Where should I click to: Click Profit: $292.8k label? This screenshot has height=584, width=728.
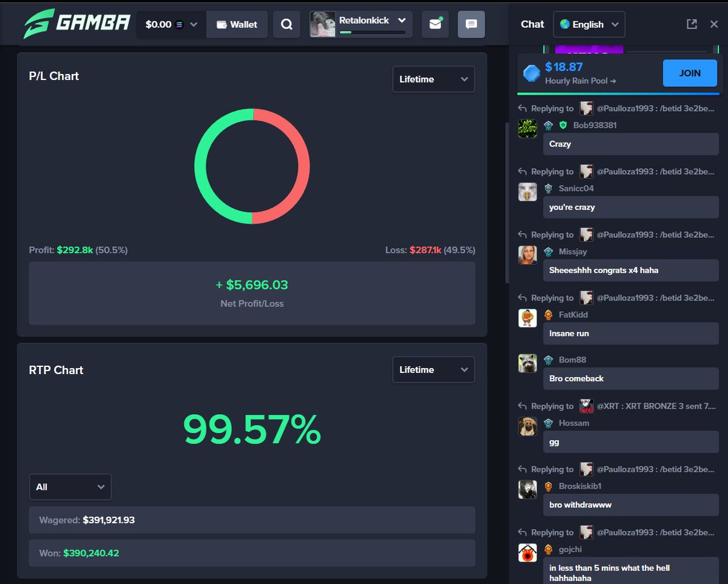click(x=78, y=250)
